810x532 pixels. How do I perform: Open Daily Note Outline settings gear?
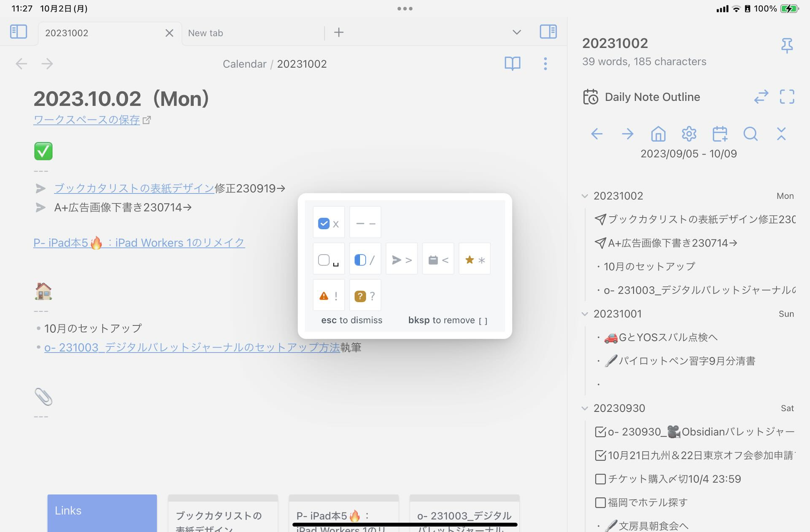click(x=688, y=134)
